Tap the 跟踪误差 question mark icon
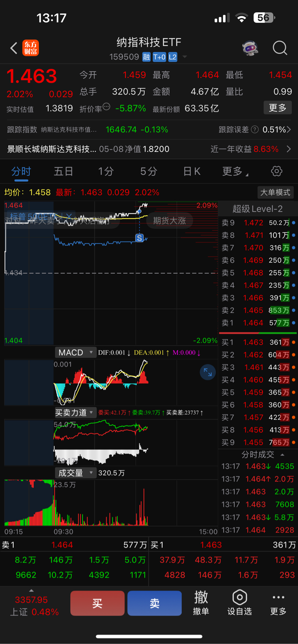 tap(255, 129)
